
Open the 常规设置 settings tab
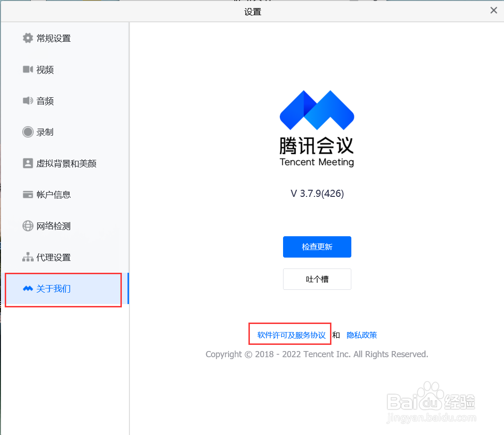[65, 38]
